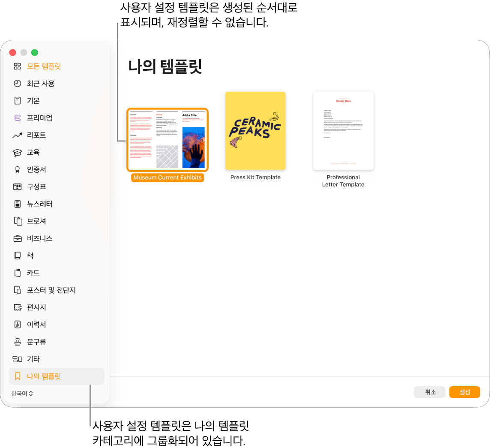Click the 비즈니스 briefcase icon
The height and width of the screenshot is (448, 491).
pos(18,238)
